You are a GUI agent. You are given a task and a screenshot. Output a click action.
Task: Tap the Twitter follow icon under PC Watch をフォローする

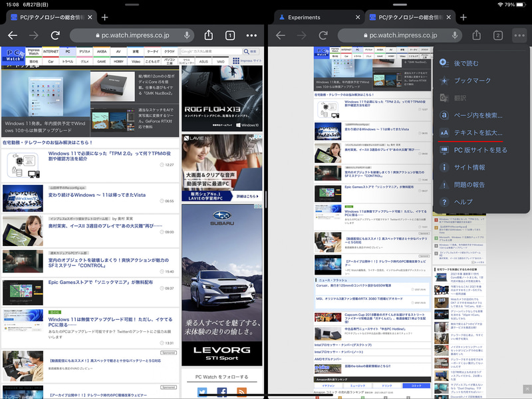pyautogui.click(x=202, y=392)
